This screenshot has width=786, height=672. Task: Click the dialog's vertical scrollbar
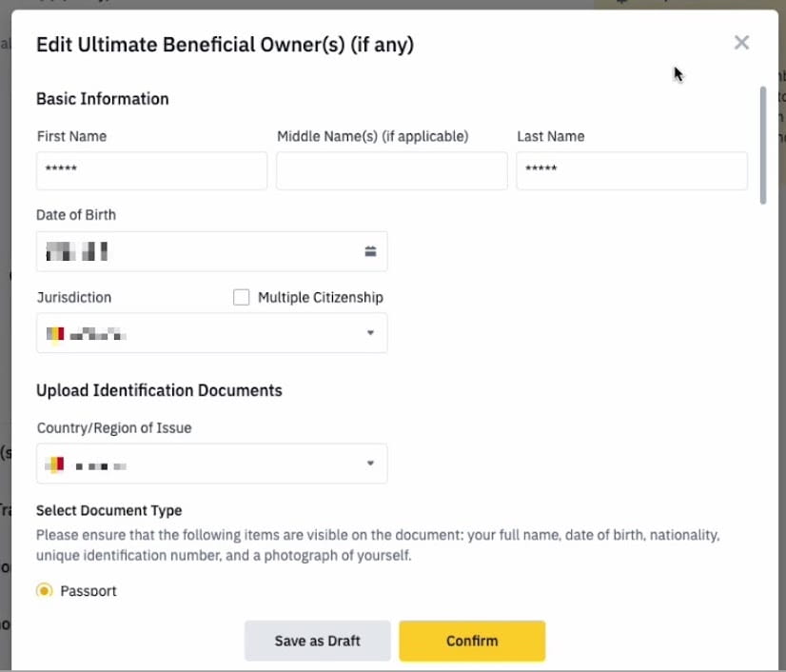762,145
